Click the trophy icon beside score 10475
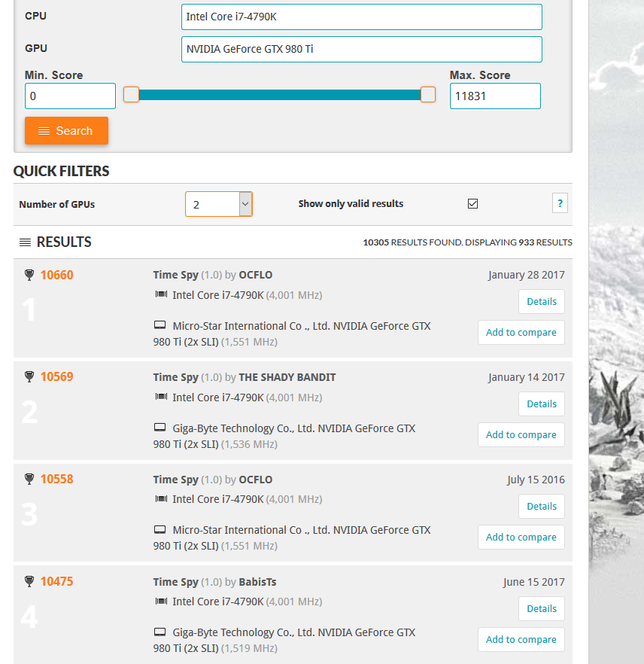 (x=29, y=581)
